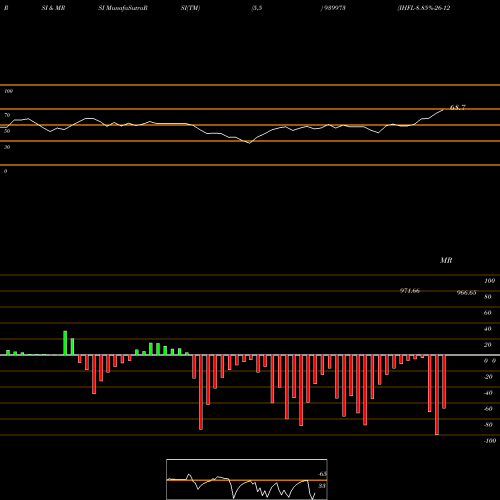
Task: Click the price value 971.66
Action: click(x=410, y=291)
